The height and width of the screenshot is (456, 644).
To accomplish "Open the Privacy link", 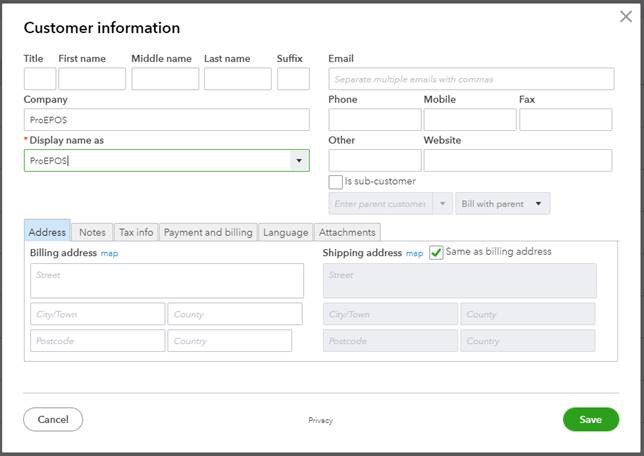I will (320, 420).
